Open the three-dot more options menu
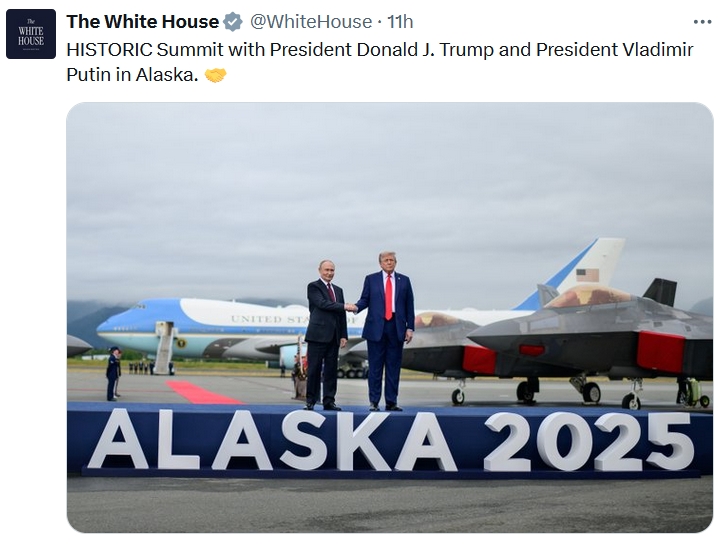This screenshot has height=545, width=721. [x=702, y=22]
